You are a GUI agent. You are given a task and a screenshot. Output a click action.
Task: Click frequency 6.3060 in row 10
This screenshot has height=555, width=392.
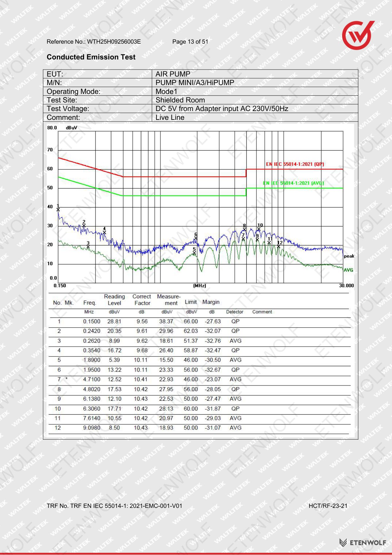[92, 409]
